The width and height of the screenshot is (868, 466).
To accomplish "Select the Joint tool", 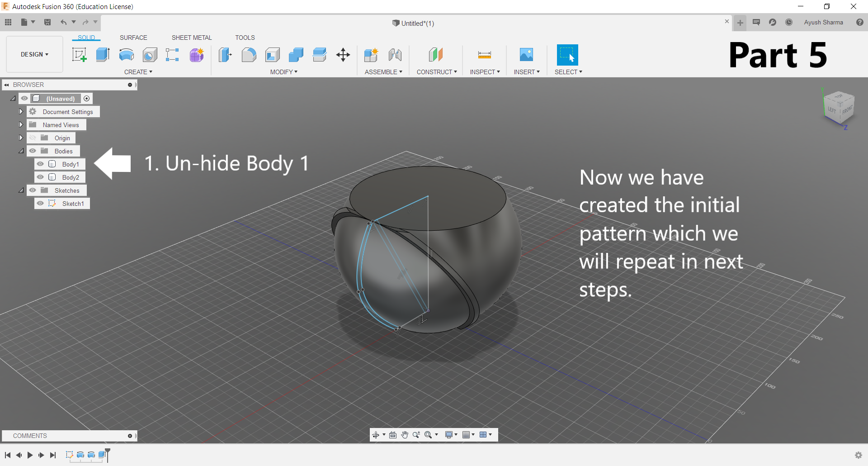I will [x=395, y=55].
